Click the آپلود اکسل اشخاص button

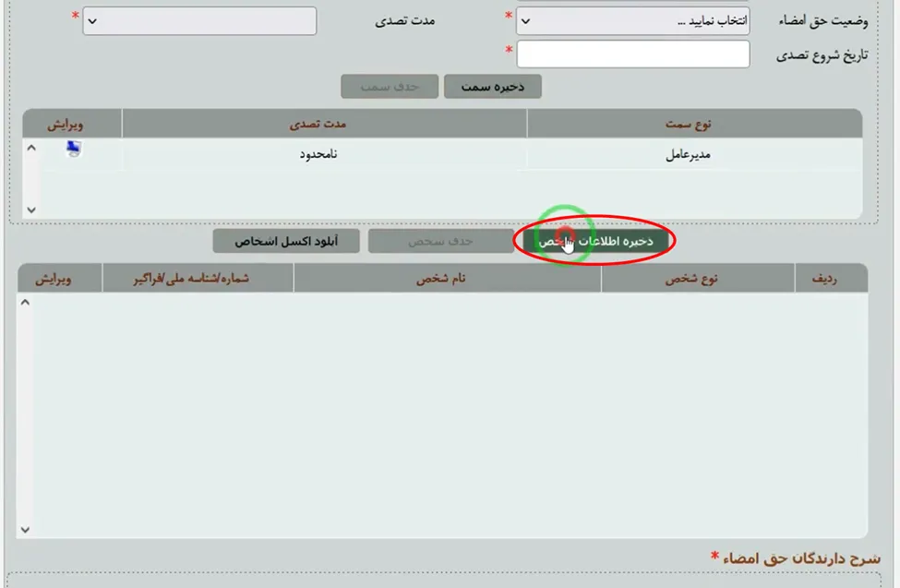pyautogui.click(x=286, y=241)
